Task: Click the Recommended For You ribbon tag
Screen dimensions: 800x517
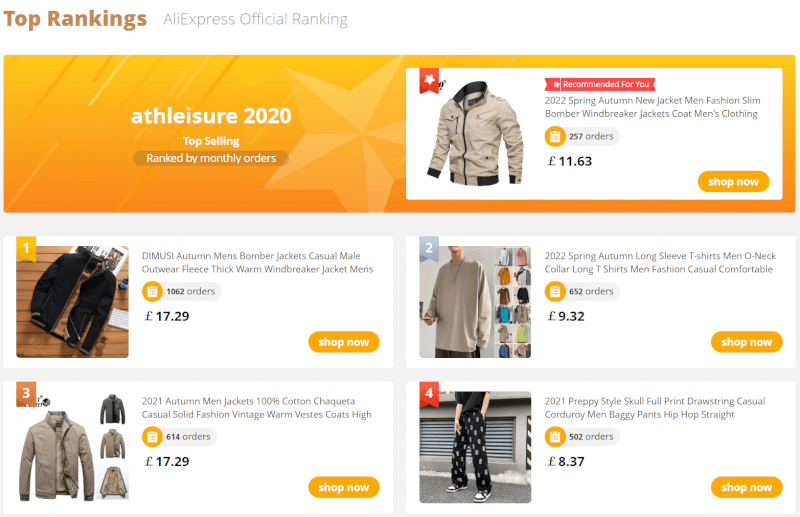Action: tap(600, 84)
